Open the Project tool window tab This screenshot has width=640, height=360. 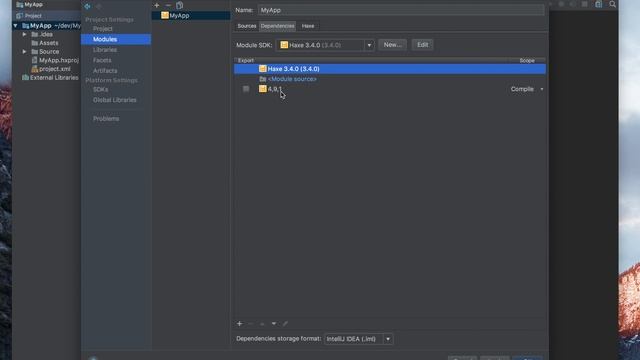click(29, 16)
